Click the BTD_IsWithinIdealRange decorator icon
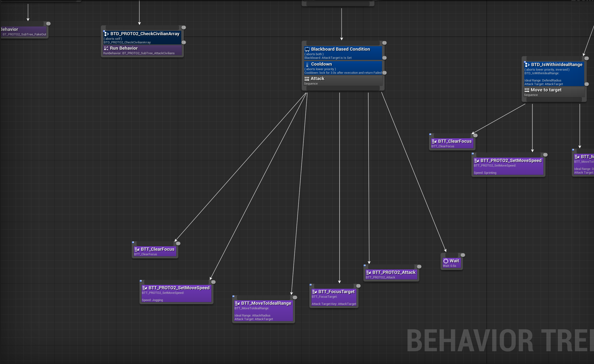The height and width of the screenshot is (364, 594). coord(527,65)
